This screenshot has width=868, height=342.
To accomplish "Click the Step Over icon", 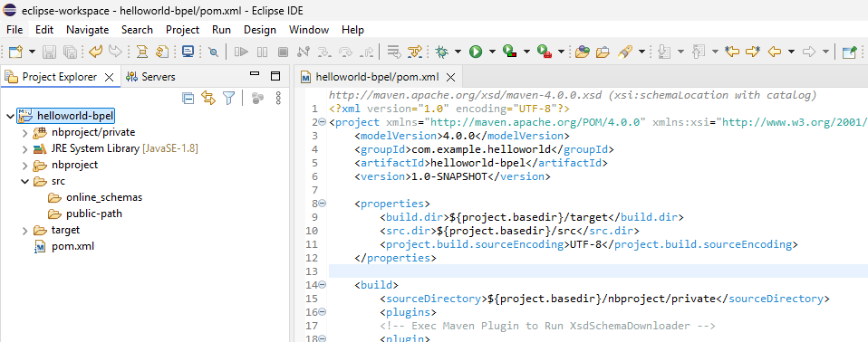I will pos(345,52).
